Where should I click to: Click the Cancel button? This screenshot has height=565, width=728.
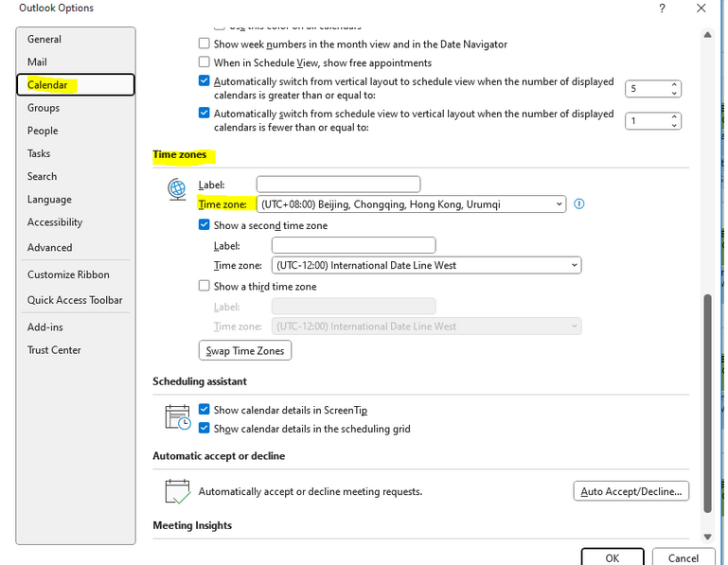tap(683, 557)
